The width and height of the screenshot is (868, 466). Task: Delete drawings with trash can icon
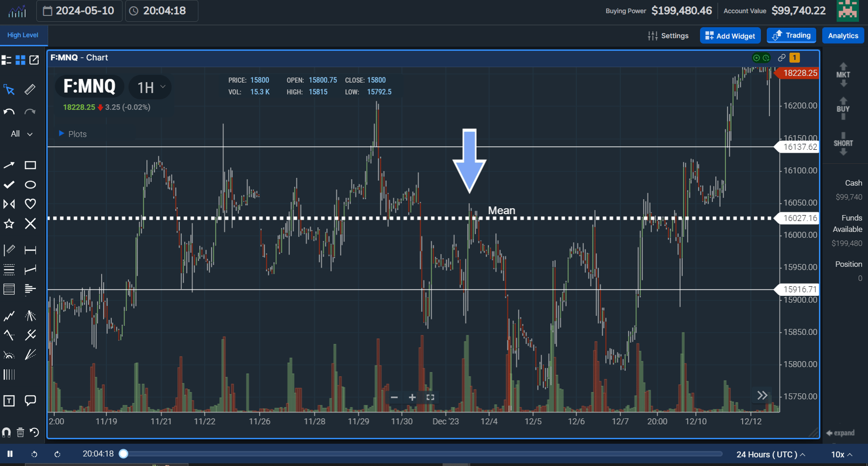[20, 432]
